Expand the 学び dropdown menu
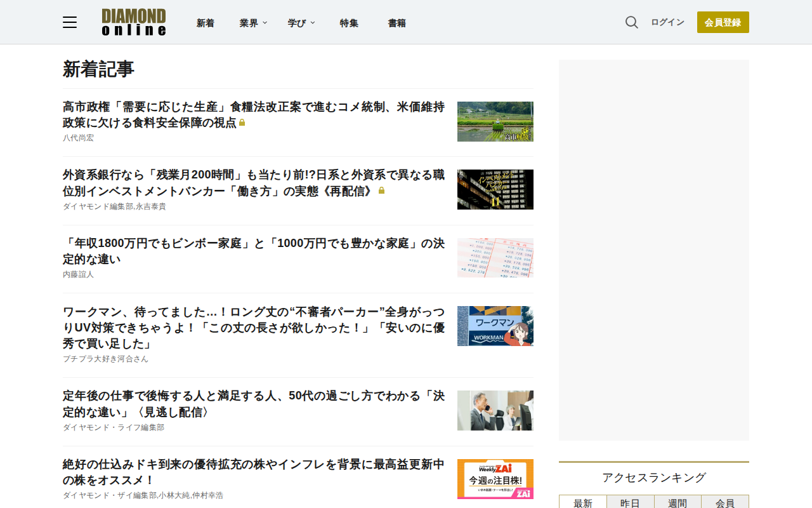The width and height of the screenshot is (812, 508). (301, 23)
